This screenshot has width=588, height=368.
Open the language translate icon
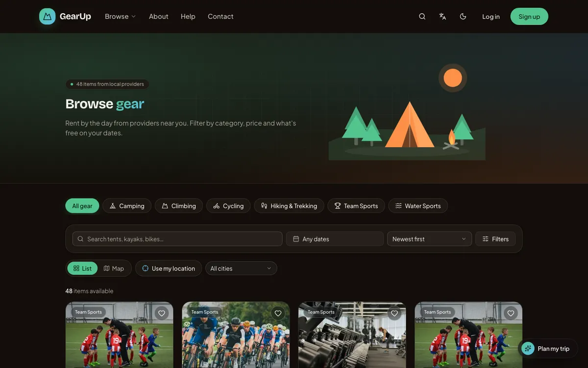click(442, 16)
